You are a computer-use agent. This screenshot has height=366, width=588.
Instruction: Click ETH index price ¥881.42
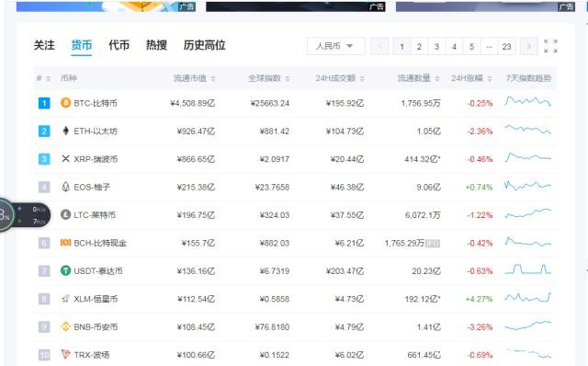click(274, 131)
